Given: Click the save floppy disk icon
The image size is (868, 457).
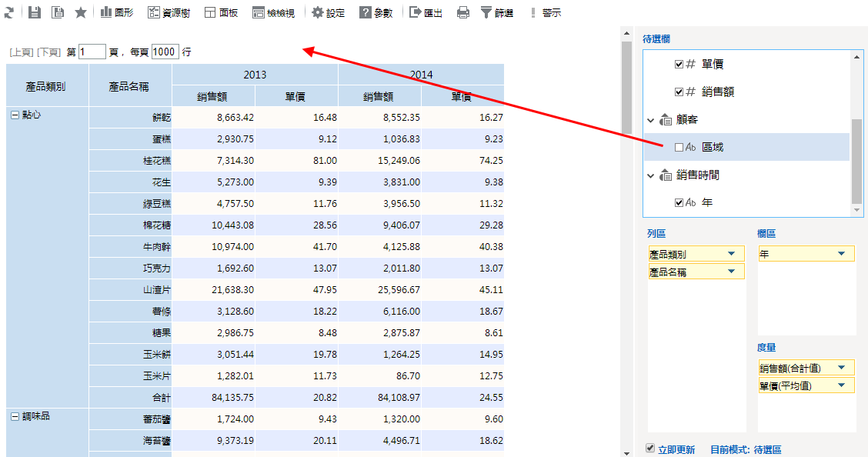Looking at the screenshot, I should click(35, 12).
